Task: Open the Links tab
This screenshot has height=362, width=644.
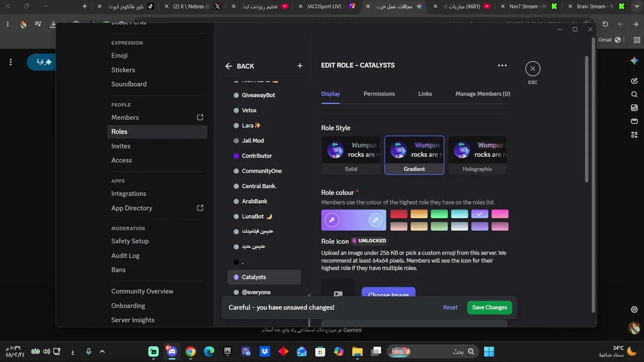Action: [x=425, y=94]
